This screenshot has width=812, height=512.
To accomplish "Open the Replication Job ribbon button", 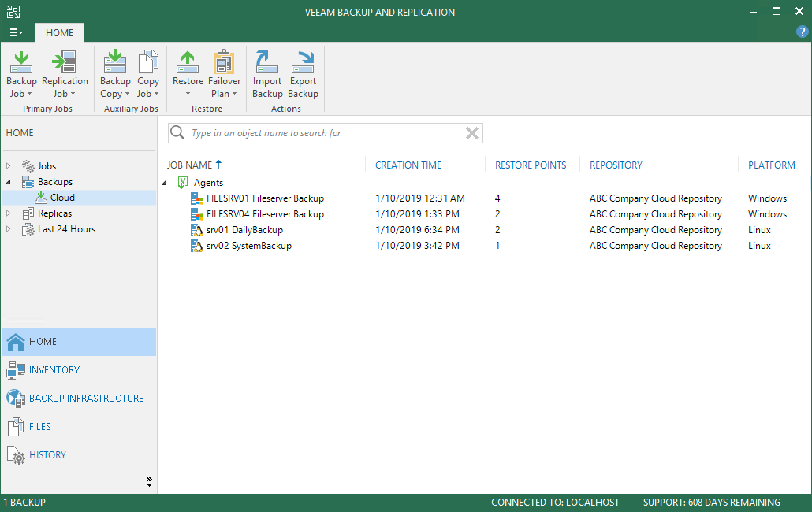I will 65,75.
